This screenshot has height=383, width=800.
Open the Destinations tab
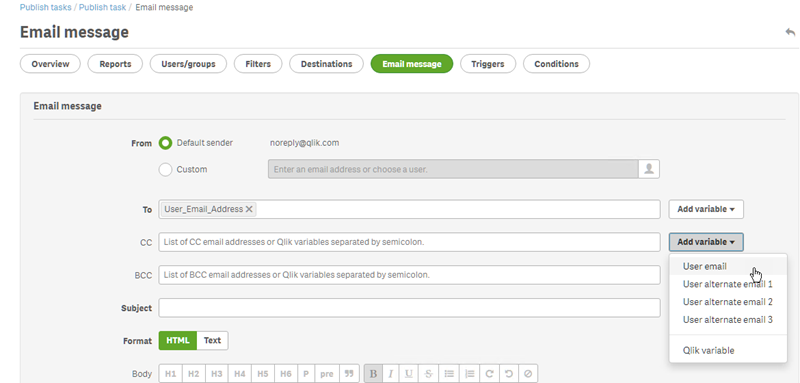coord(327,64)
